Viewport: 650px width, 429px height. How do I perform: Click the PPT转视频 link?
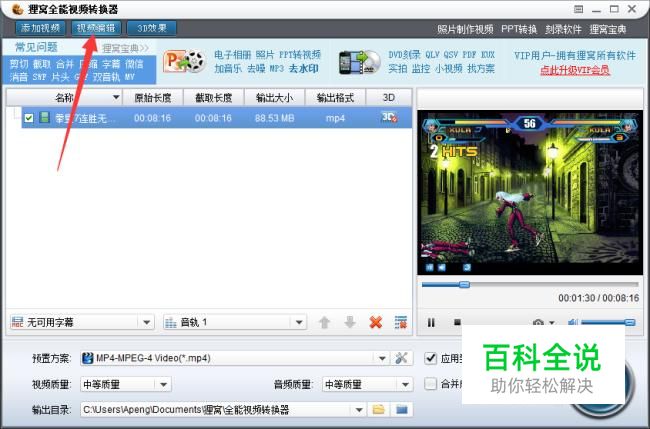300,55
